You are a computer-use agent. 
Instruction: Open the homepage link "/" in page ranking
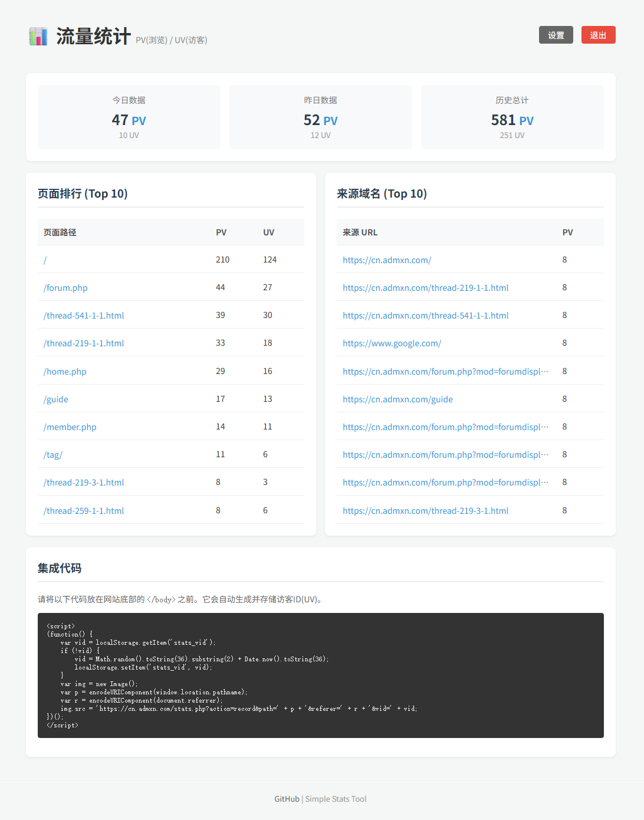tap(45, 260)
